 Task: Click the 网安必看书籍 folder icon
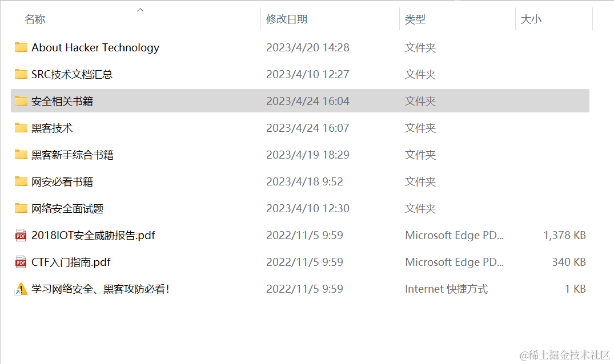coord(21,181)
